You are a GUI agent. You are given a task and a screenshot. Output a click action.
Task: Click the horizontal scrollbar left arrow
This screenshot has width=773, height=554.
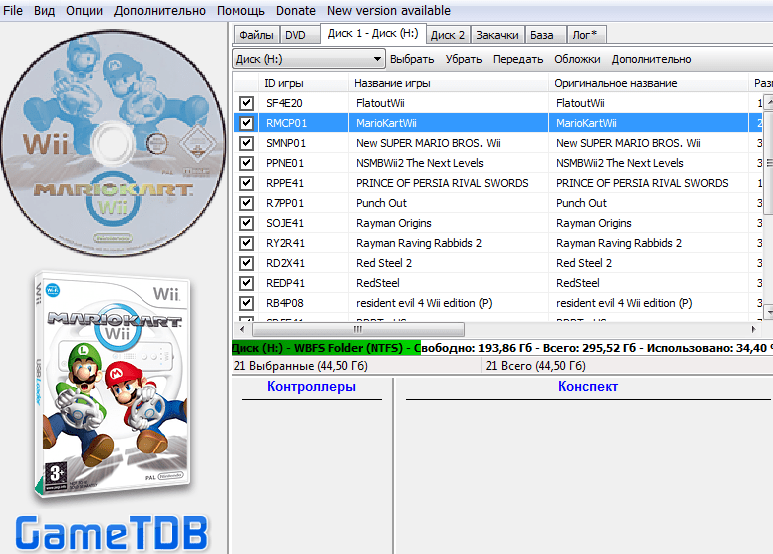[242, 329]
